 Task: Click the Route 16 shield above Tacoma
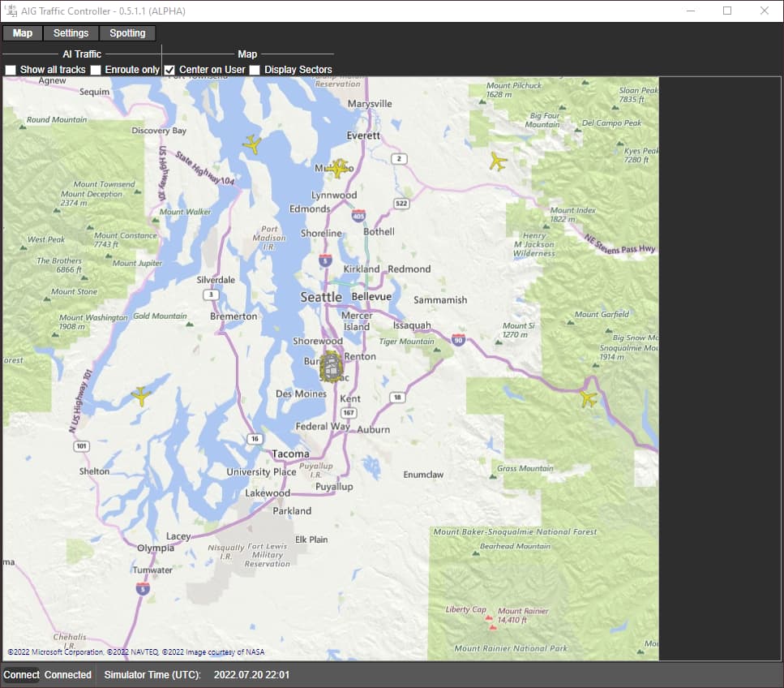click(255, 439)
